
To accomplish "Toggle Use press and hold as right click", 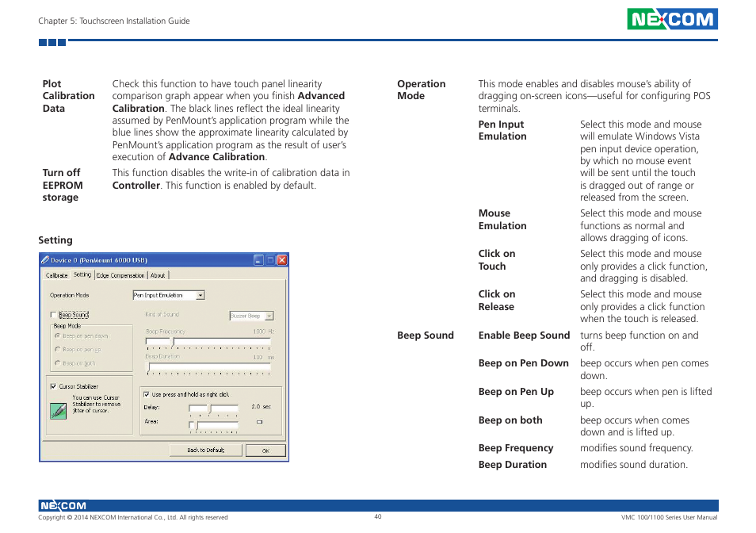I will (x=146, y=394).
